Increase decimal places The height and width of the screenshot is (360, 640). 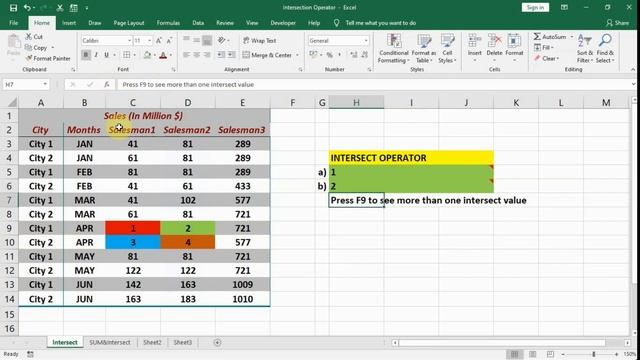coord(353,55)
